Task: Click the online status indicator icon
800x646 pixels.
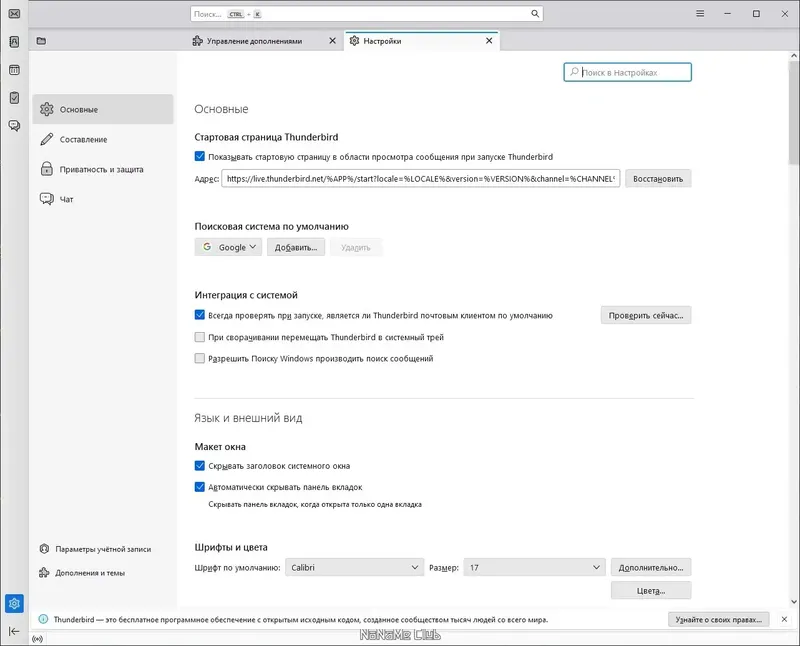Action: [37, 639]
